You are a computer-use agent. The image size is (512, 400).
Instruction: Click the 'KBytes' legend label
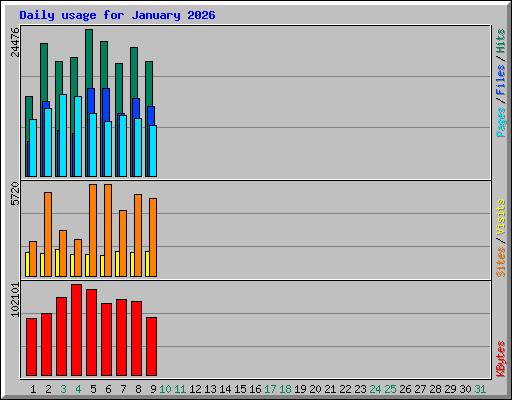[501, 359]
